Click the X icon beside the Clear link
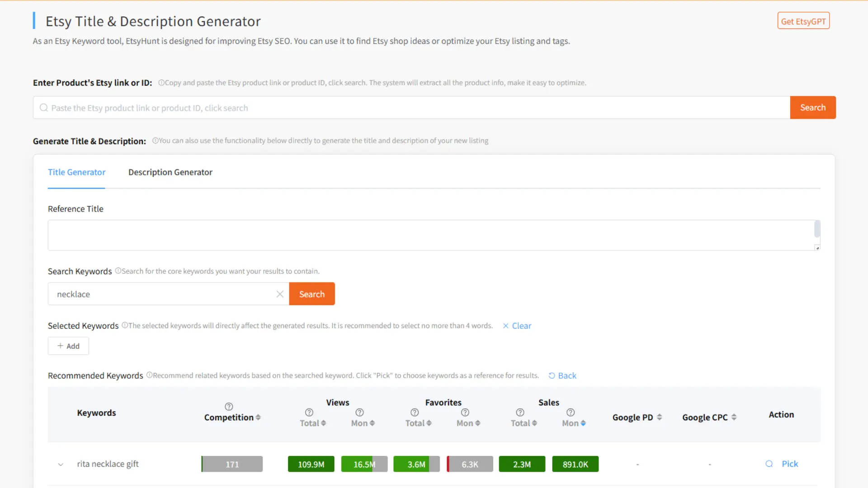The image size is (868, 488). pyautogui.click(x=505, y=325)
